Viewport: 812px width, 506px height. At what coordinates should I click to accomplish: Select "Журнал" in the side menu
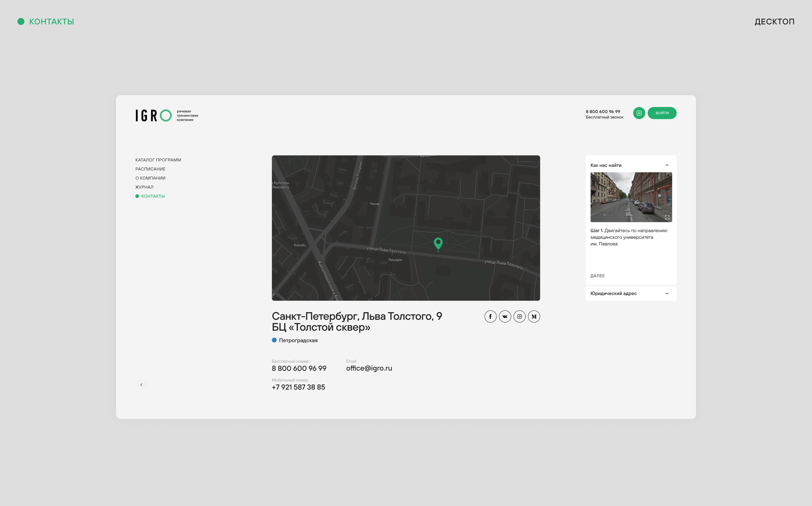pos(144,187)
